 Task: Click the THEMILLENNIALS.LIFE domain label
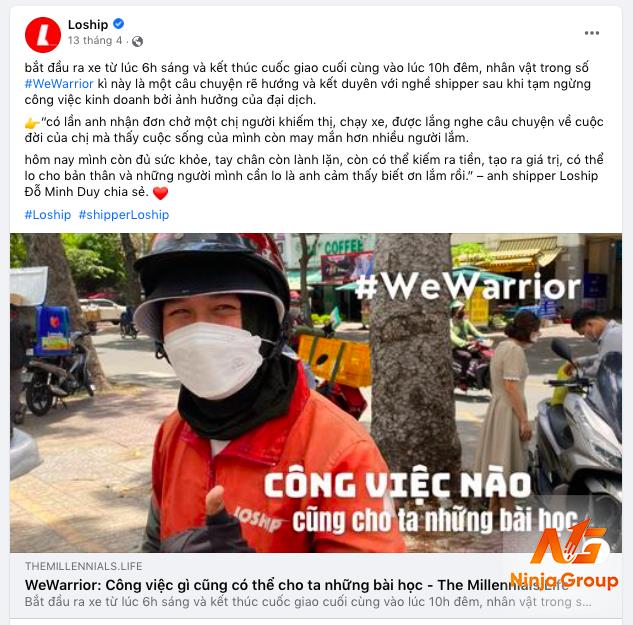click(x=84, y=566)
